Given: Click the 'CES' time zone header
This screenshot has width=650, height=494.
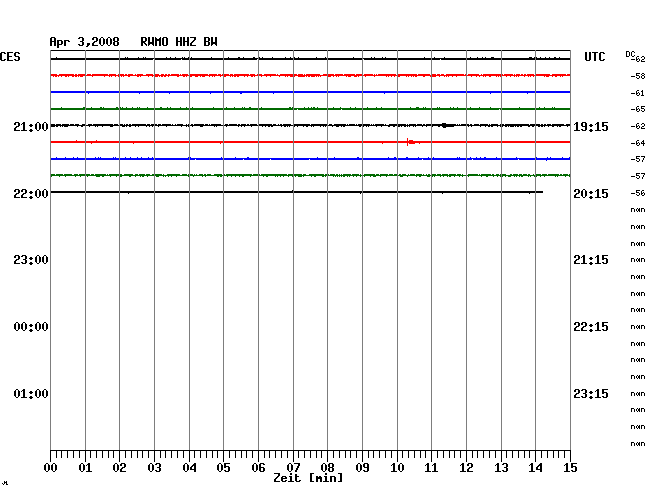Looking at the screenshot, I should [x=10, y=57].
